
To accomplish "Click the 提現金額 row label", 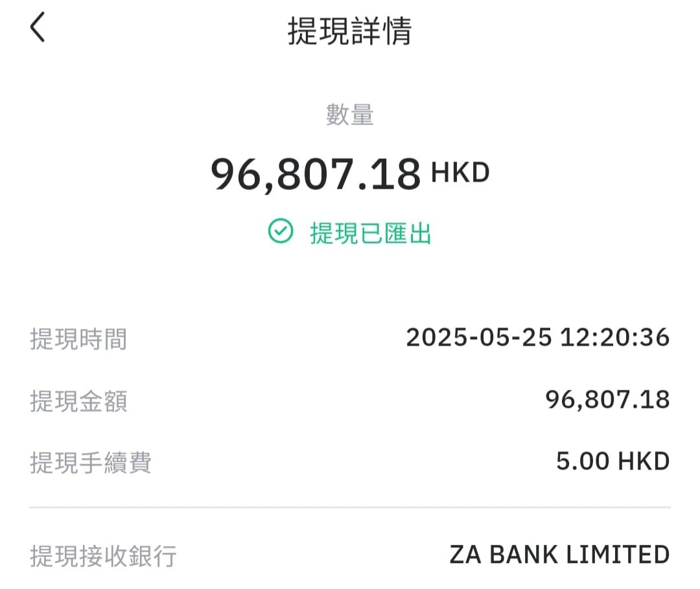I will pos(78,401).
